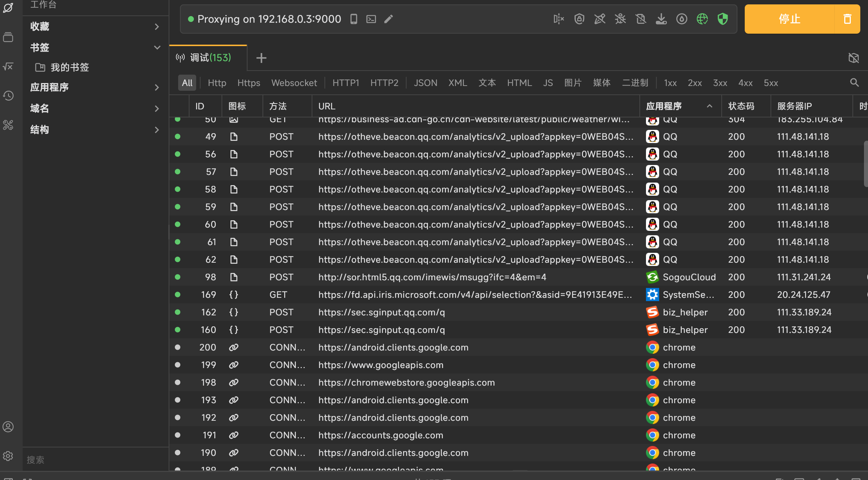Select the Websocket filter tab
Screen dimensions: 868x480
coord(294,83)
